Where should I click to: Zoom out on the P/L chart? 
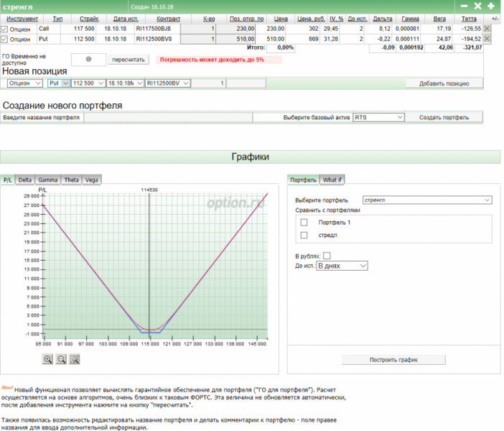coord(61,359)
